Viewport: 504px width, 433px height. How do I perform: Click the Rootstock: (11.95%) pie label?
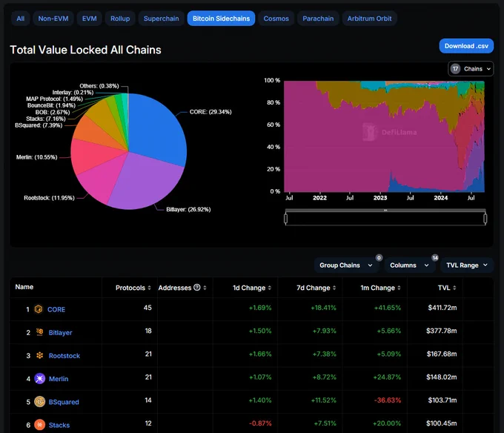[49, 198]
